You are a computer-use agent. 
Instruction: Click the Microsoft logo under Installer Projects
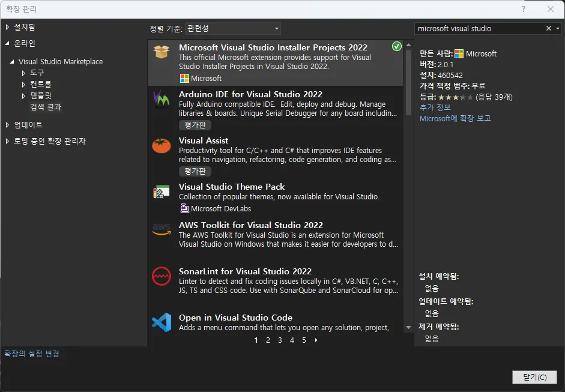pos(184,78)
